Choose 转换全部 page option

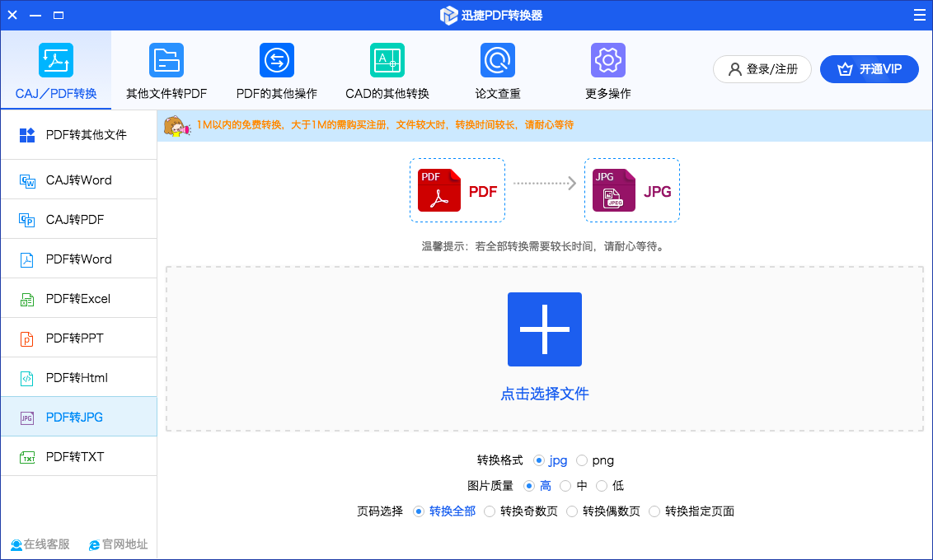[x=419, y=512]
